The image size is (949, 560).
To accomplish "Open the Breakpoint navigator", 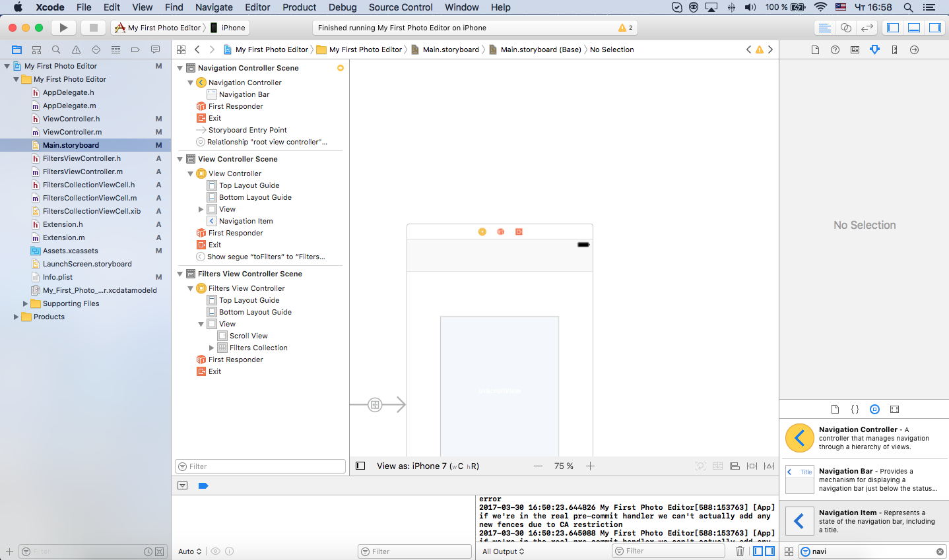I will click(135, 49).
